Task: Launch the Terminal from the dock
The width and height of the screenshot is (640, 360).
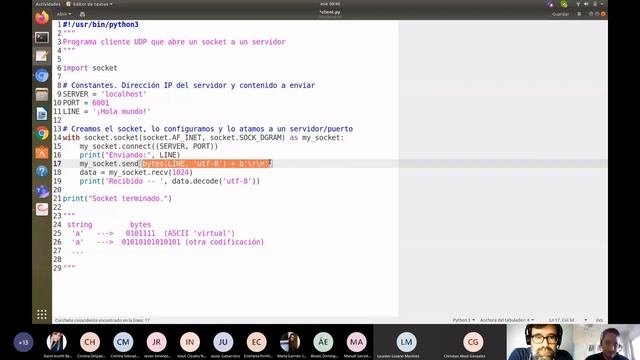Action: pos(42,38)
